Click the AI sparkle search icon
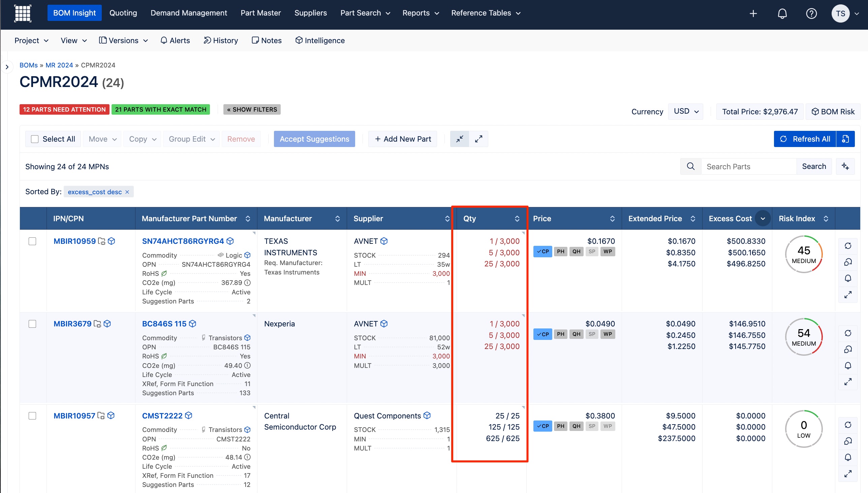Image resolution: width=868 pixels, height=493 pixels. point(845,166)
